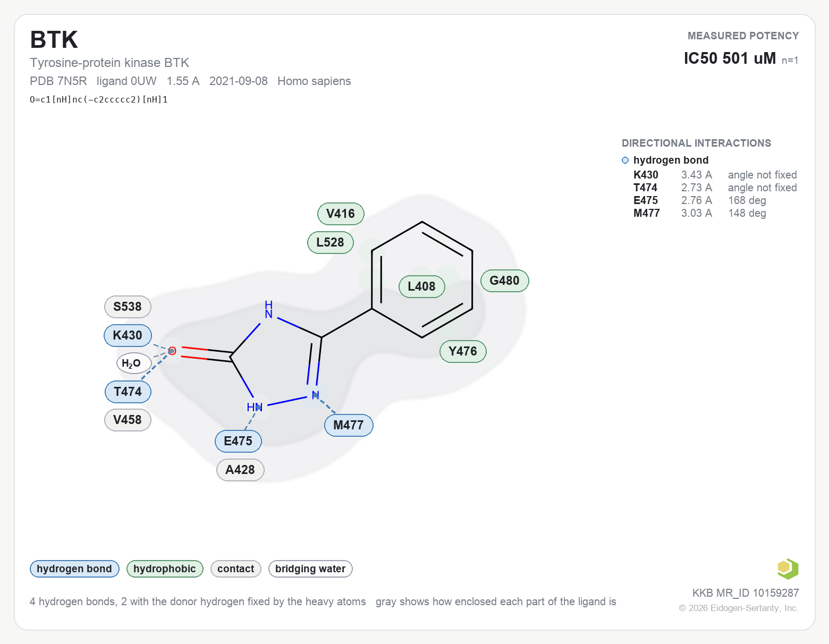Select the L408 residue inside the phenyl ring
Viewport: 829px width, 644px height.
[x=421, y=286]
